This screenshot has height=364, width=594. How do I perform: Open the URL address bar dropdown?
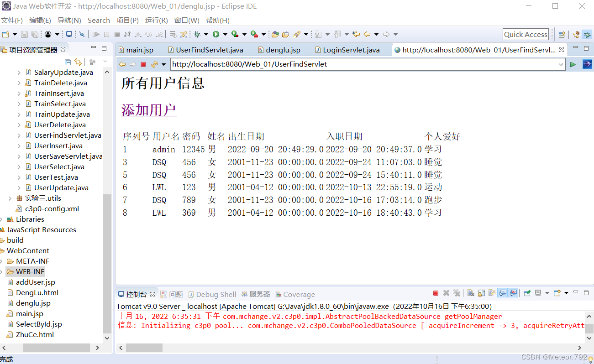pyautogui.click(x=561, y=64)
